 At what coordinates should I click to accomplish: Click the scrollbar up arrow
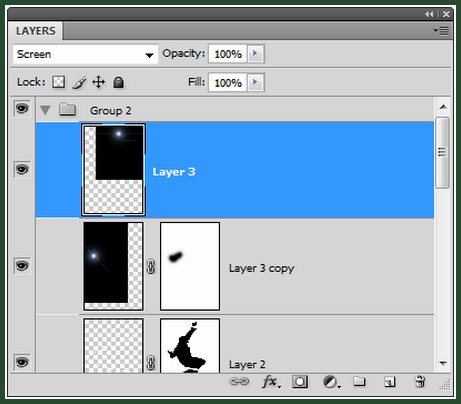[443, 107]
